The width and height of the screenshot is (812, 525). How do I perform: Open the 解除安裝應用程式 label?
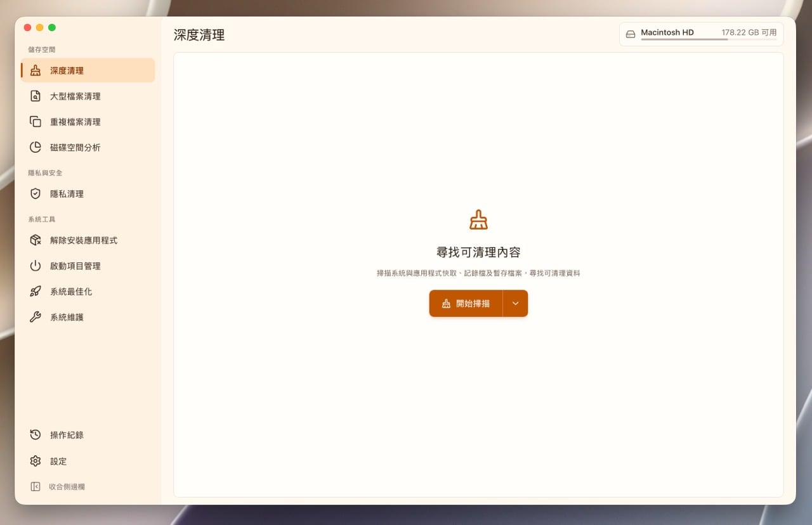pos(84,240)
